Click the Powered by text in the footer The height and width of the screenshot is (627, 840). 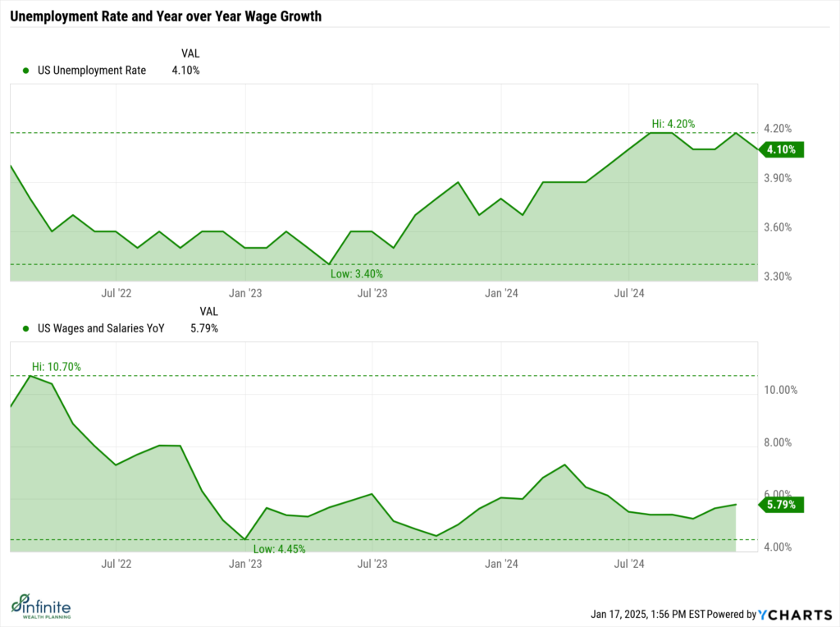(729, 614)
